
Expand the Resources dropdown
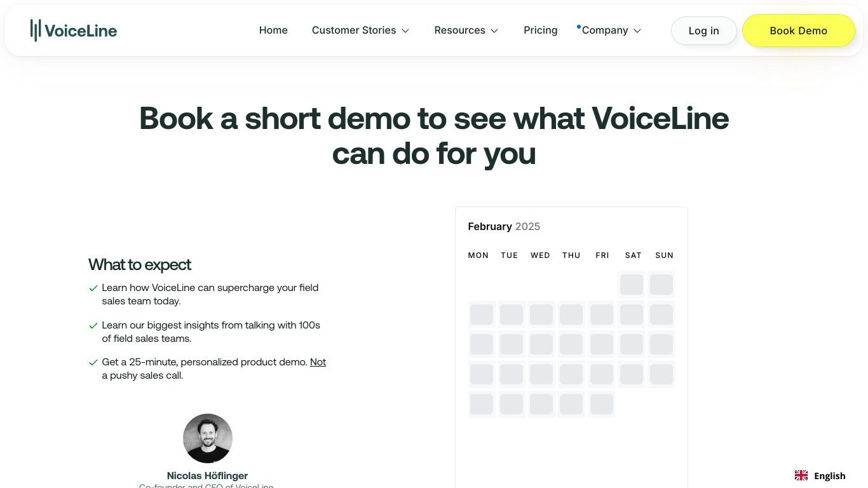click(x=466, y=30)
